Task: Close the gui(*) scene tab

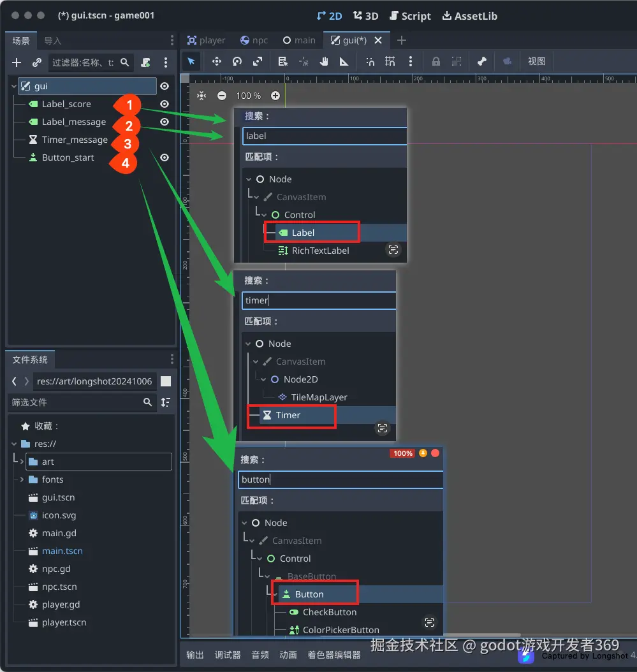Action: pos(378,40)
